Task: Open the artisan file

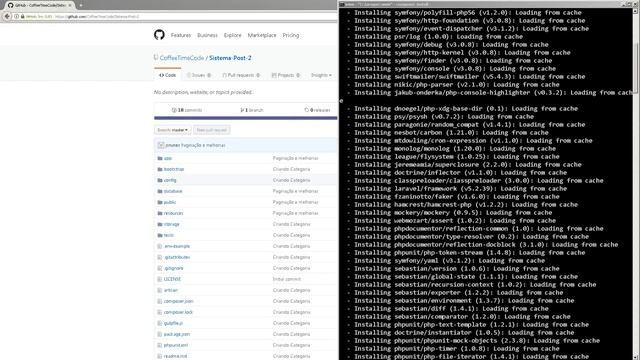Action: 171,291
